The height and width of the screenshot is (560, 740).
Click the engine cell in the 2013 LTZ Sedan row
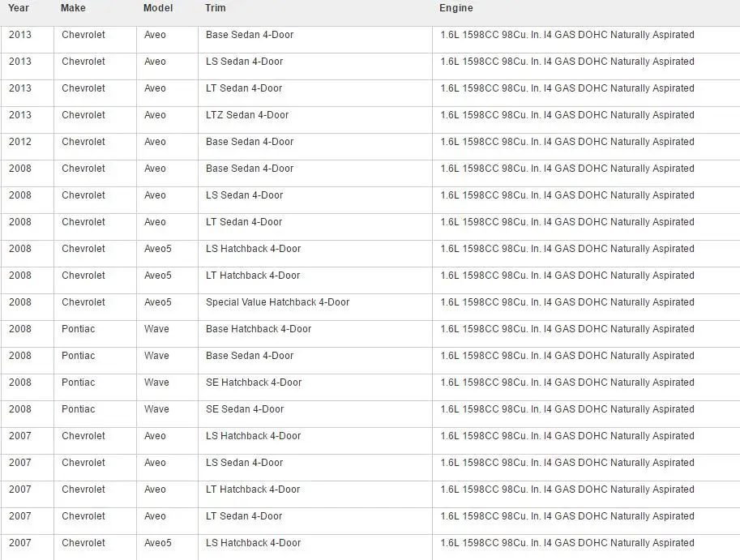point(567,115)
